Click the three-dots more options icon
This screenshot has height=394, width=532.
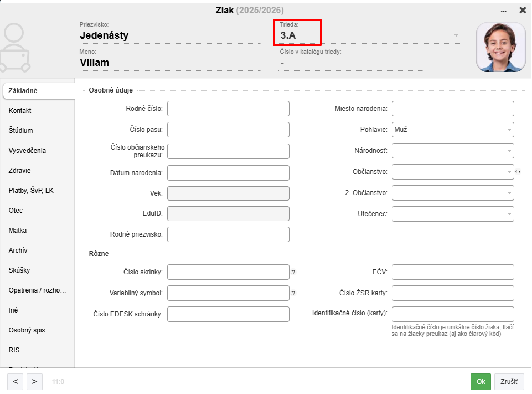click(503, 11)
